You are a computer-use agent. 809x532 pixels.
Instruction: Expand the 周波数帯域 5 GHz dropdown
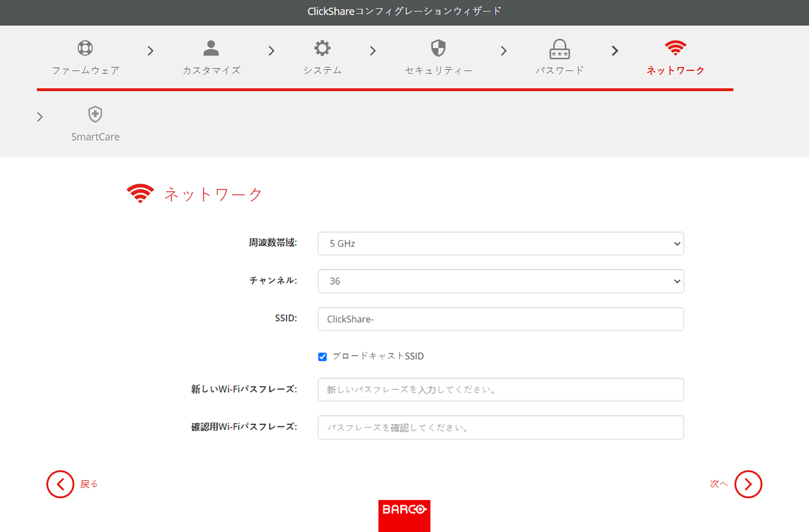(501, 244)
